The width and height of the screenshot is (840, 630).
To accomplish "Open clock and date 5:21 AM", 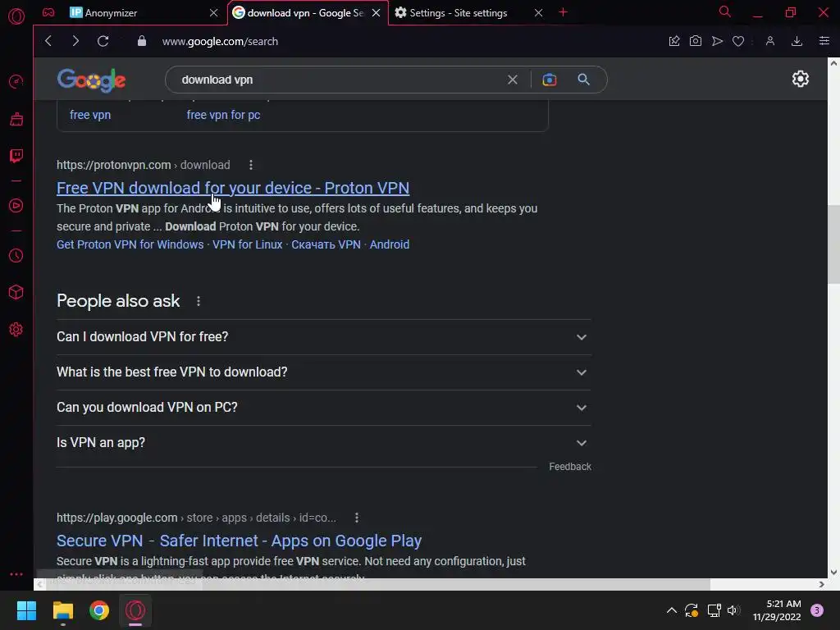I will tap(777, 610).
